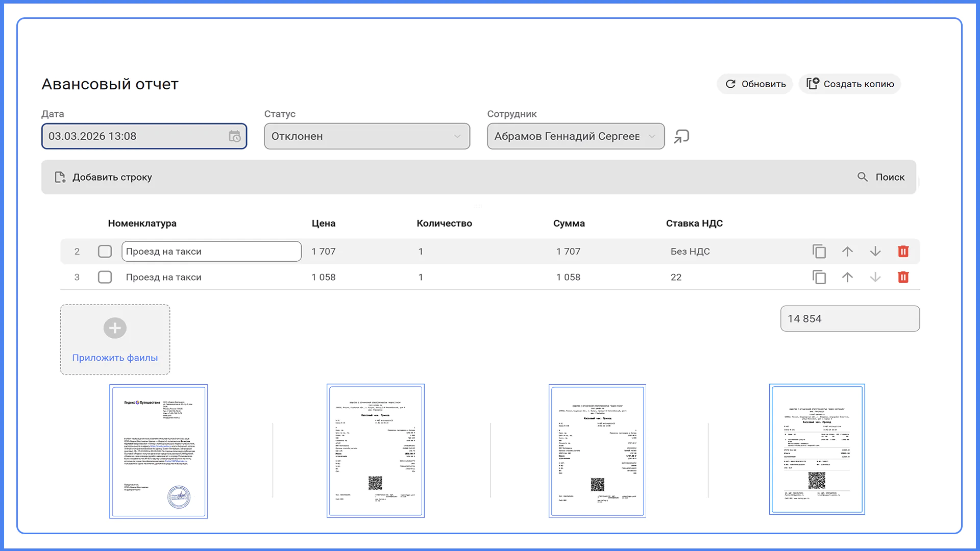Tick the checkbox for row 3
Viewport: 980px width, 551px height.
tap(105, 277)
